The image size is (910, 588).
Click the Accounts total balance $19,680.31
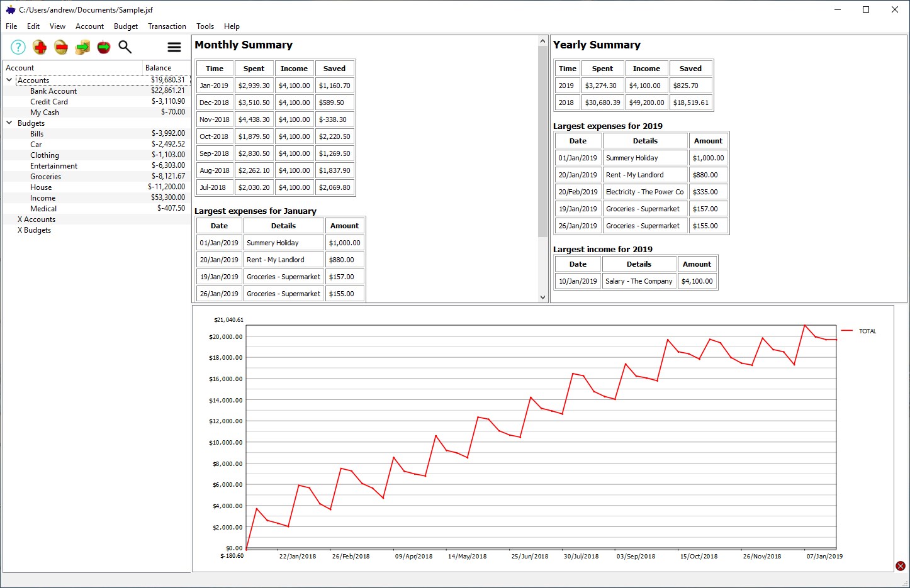[x=168, y=80]
